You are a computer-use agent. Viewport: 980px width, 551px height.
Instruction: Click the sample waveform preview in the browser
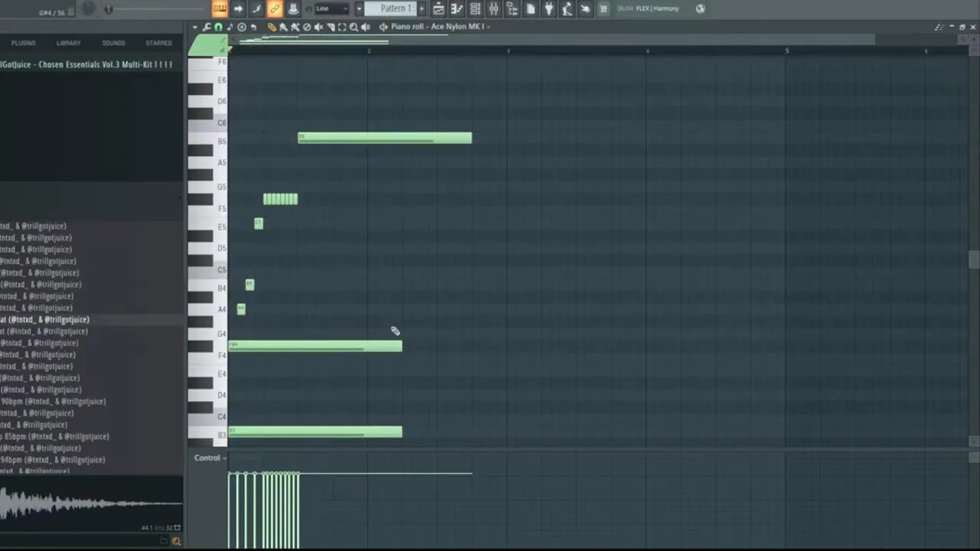pos(91,504)
